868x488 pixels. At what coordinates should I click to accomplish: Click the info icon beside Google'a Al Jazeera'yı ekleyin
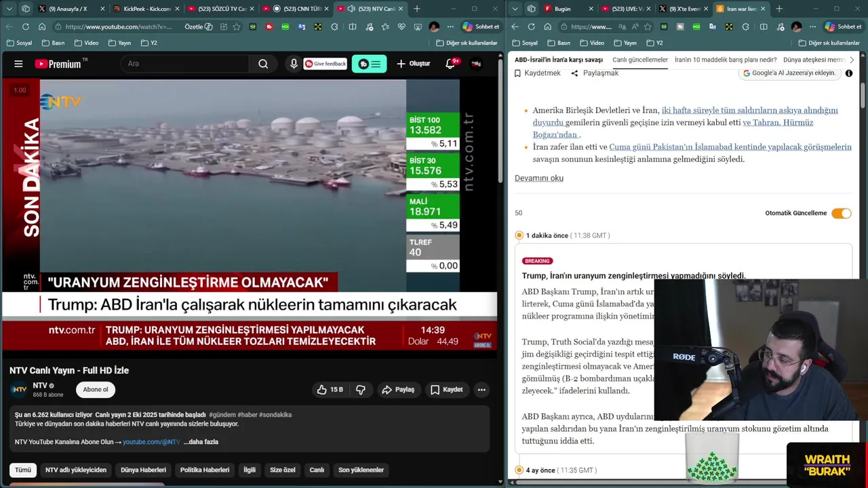point(848,73)
